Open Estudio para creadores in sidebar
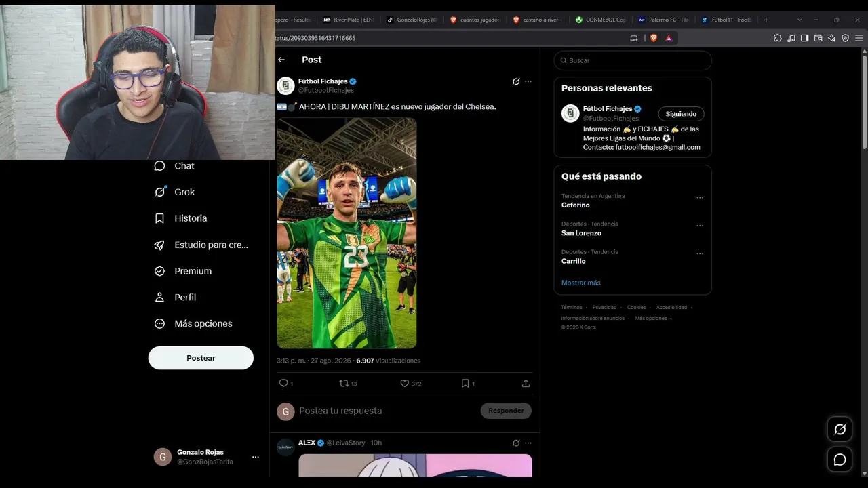The width and height of the screenshot is (868, 488). point(201,245)
